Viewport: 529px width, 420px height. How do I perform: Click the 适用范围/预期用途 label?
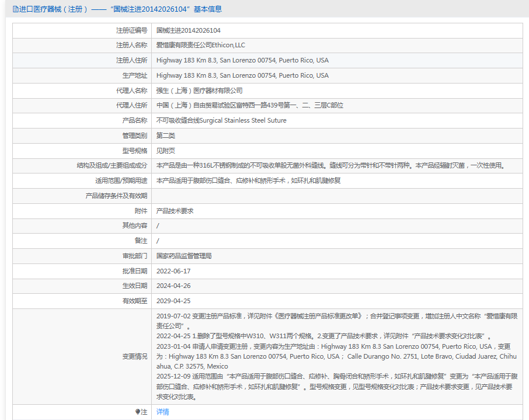pyautogui.click(x=121, y=181)
